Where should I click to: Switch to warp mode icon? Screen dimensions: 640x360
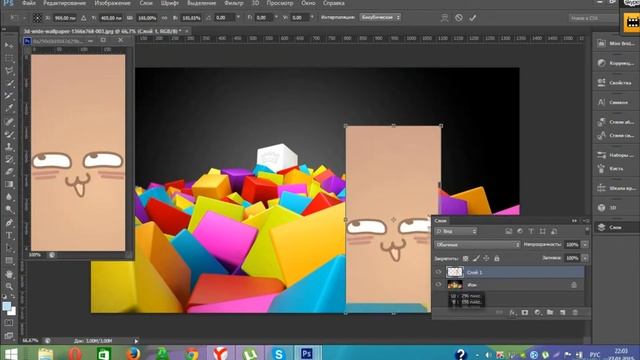pos(444,18)
